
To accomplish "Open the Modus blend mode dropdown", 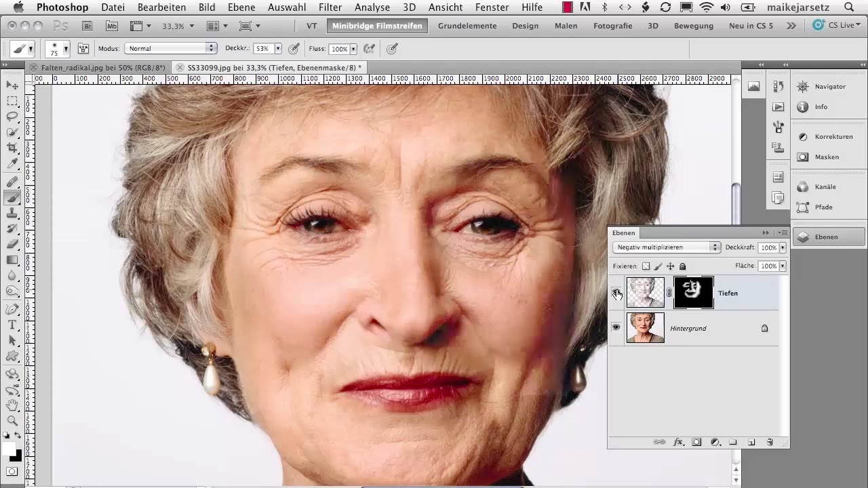I will 171,49.
